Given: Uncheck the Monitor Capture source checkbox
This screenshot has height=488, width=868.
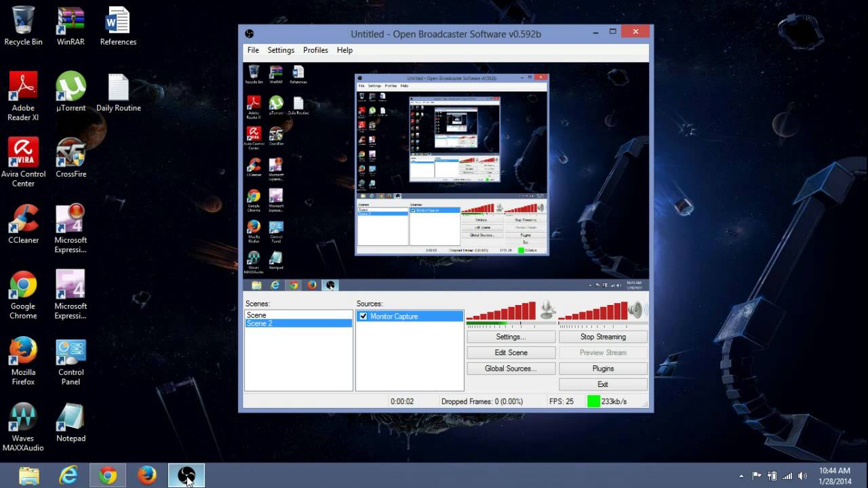Looking at the screenshot, I should (363, 317).
